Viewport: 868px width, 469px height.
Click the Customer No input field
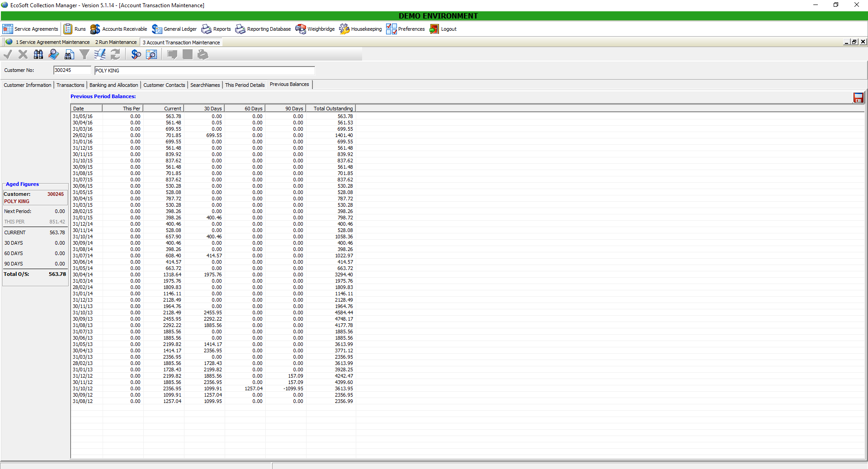click(72, 70)
